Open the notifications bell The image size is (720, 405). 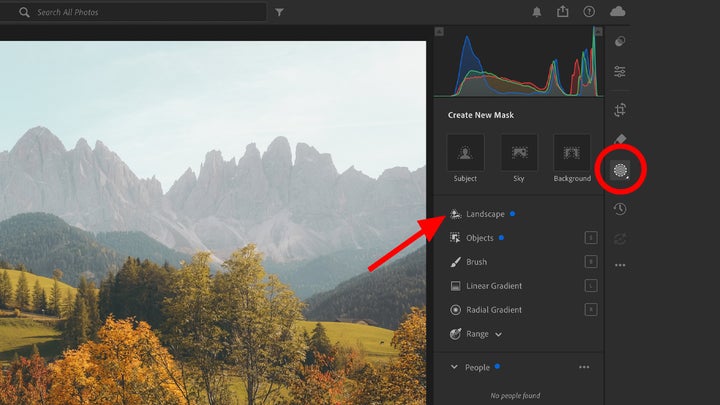pos(538,12)
